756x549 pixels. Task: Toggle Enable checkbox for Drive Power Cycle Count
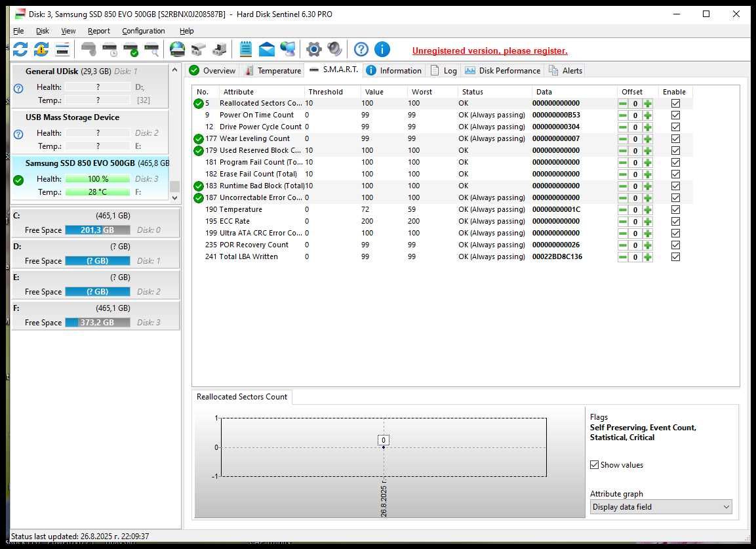click(675, 127)
